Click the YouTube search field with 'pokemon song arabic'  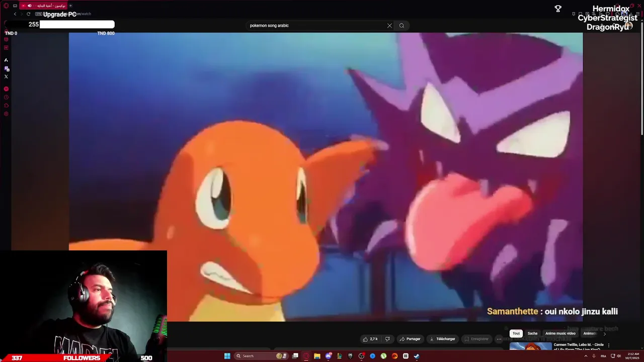click(x=316, y=25)
